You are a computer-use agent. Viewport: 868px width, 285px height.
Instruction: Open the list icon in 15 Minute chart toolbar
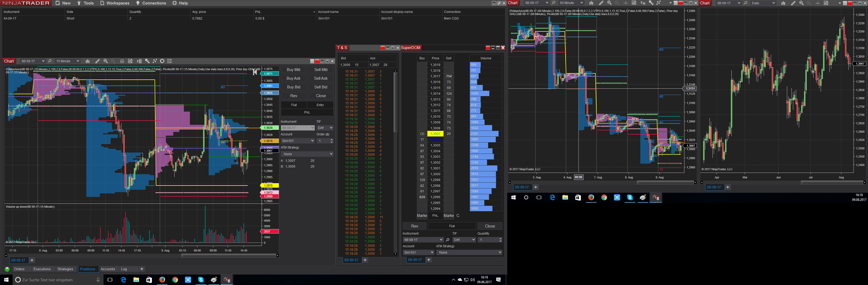pos(170,61)
